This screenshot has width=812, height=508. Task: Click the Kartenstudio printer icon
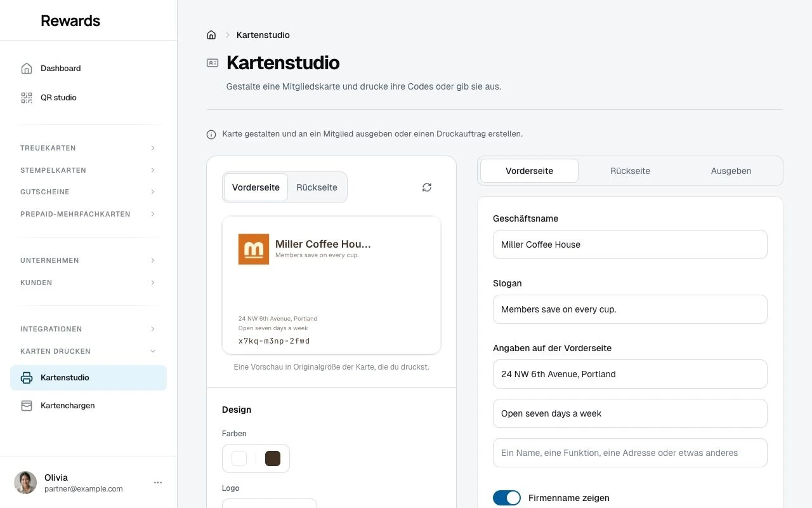27,378
